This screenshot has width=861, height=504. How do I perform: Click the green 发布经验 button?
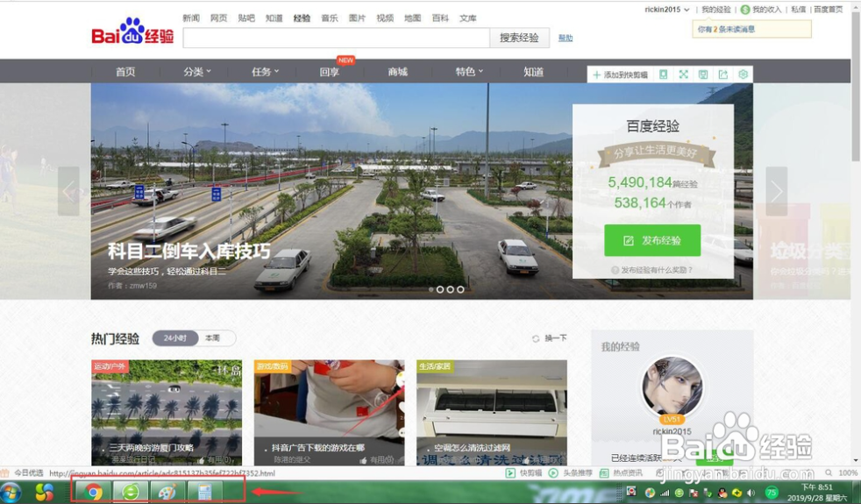652,240
